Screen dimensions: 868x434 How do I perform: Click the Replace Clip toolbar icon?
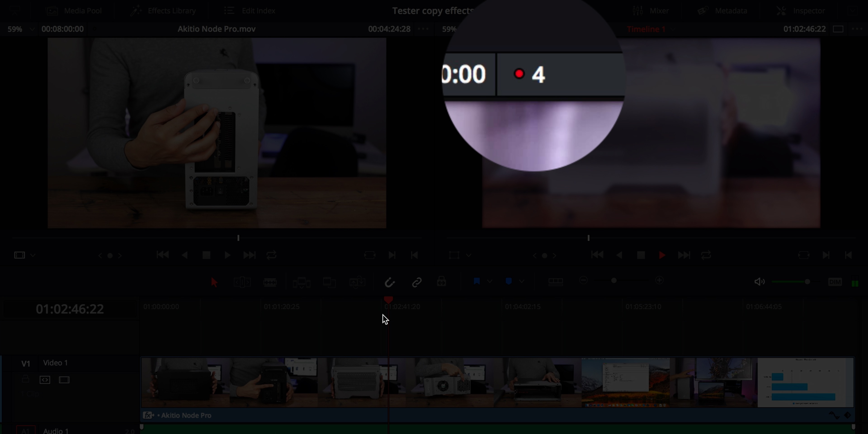(357, 282)
